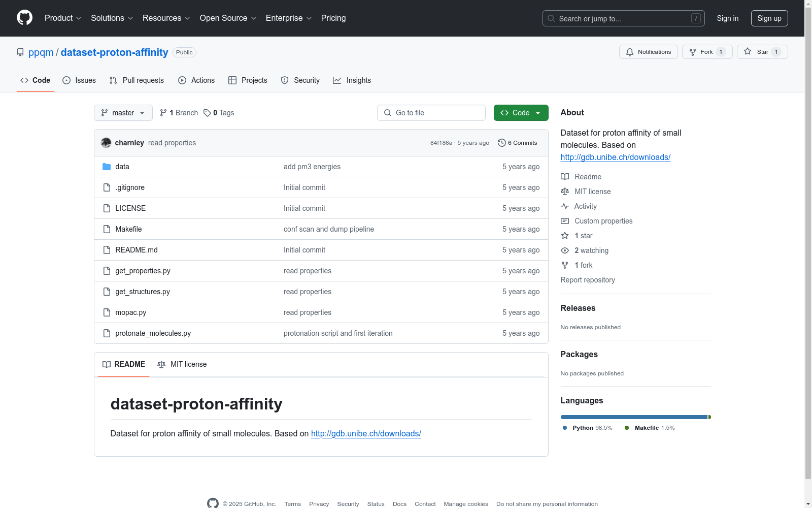The image size is (812, 508).
Task: Click the branch icon beside 1 Branch
Action: tap(163, 113)
